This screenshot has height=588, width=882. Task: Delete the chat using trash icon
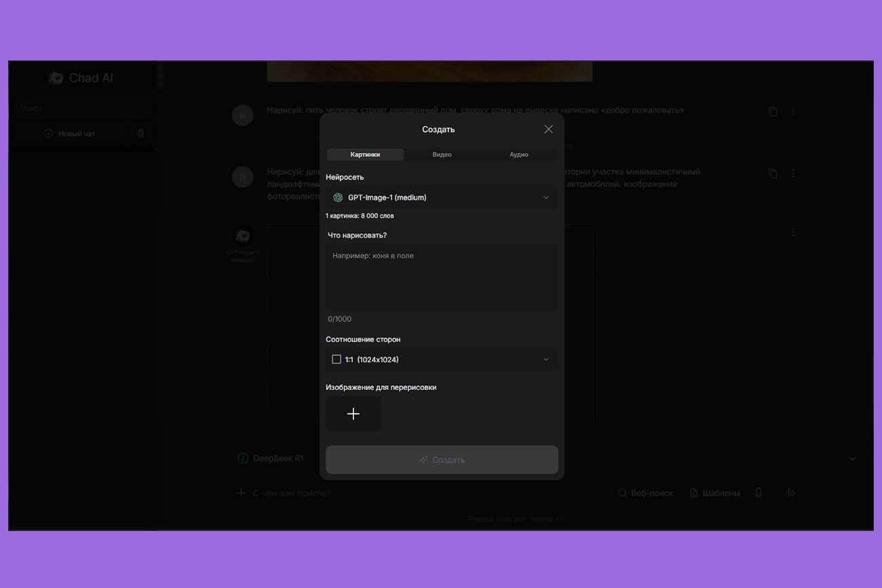pos(141,134)
